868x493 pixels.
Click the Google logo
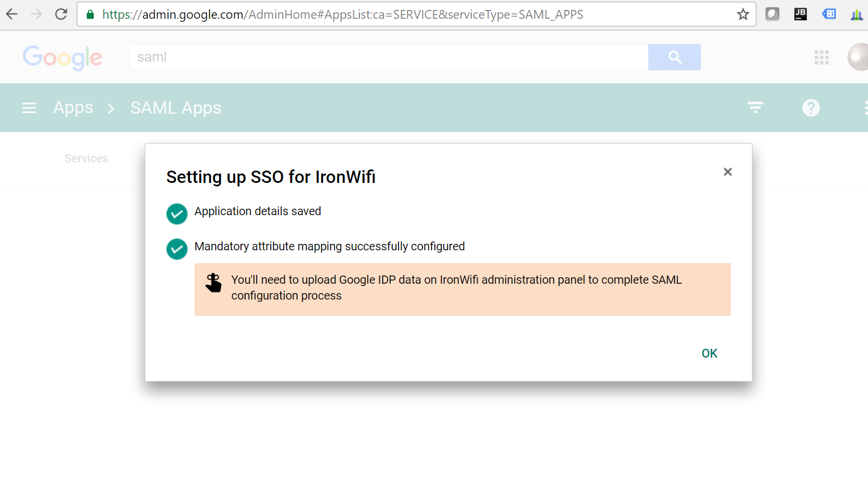(62, 57)
